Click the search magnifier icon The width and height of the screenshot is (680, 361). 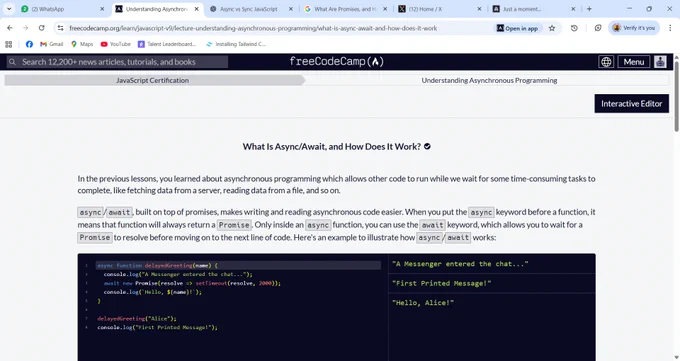[x=13, y=62]
